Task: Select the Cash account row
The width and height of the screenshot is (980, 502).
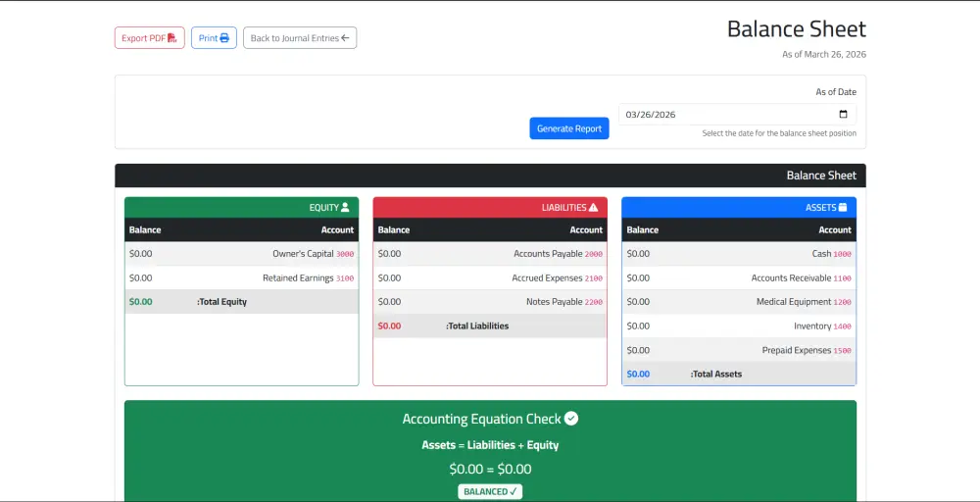Action: 739,254
